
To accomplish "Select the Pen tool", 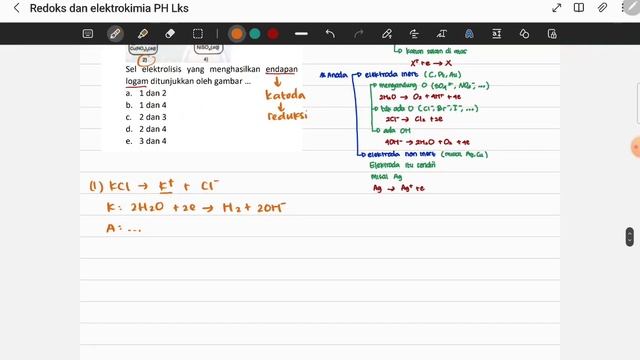I will (x=115, y=34).
